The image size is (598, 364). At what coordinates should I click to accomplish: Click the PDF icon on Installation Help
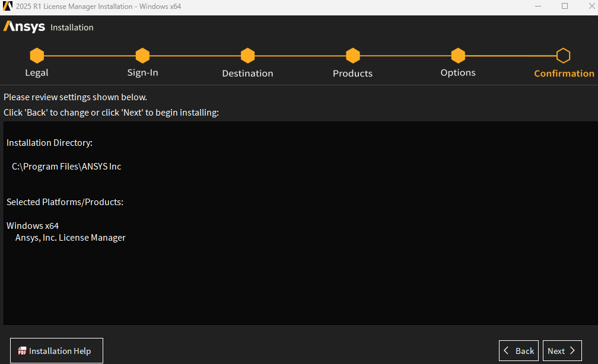pos(22,350)
